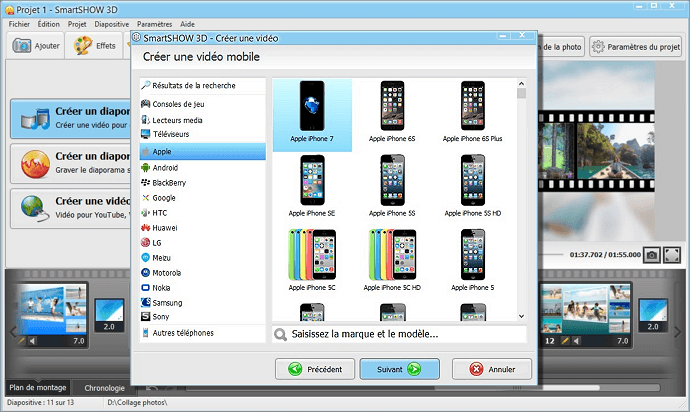Open Paramètres du projet settings

click(636, 47)
